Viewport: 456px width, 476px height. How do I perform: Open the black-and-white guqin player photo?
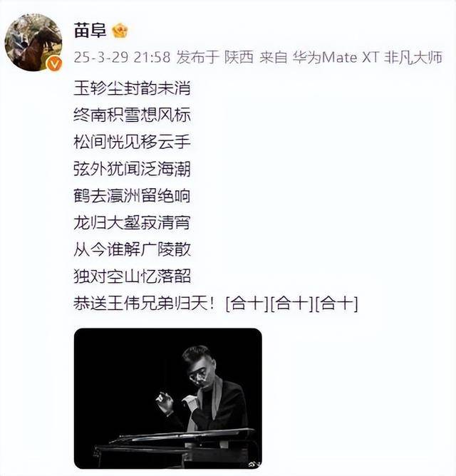pyautogui.click(x=168, y=398)
